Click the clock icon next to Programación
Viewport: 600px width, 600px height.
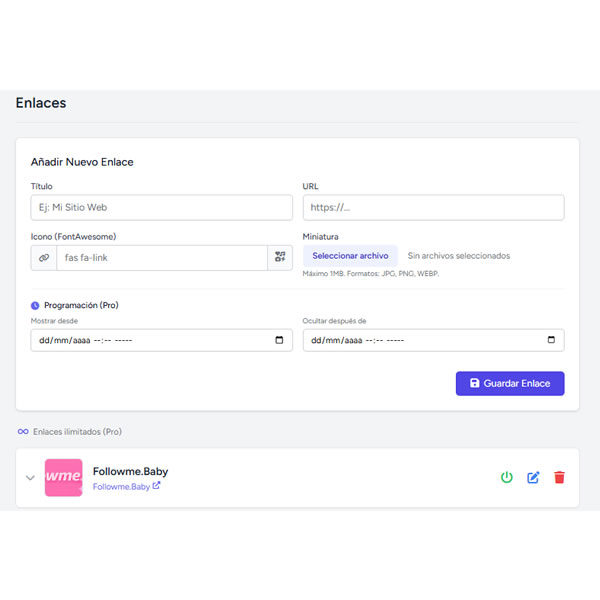(35, 305)
